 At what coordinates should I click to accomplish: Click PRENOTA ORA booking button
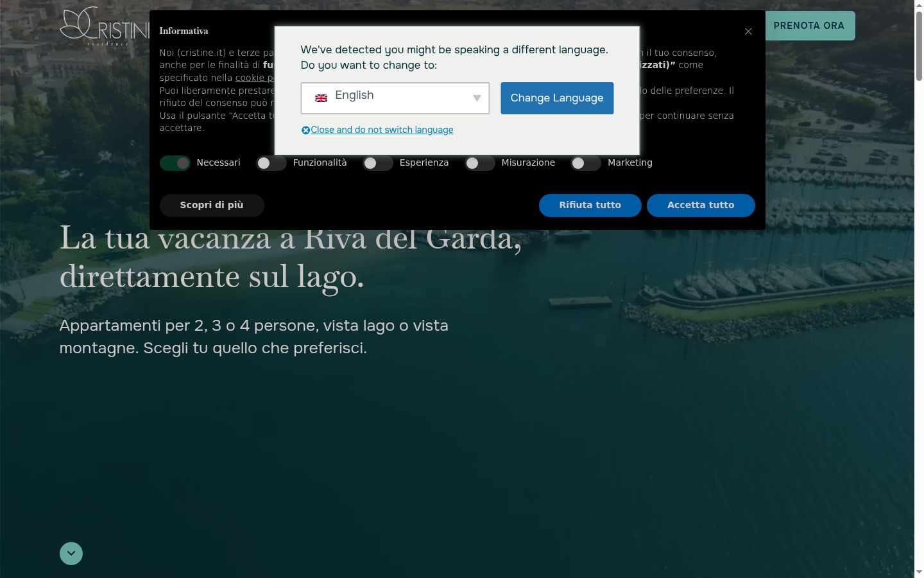click(809, 26)
